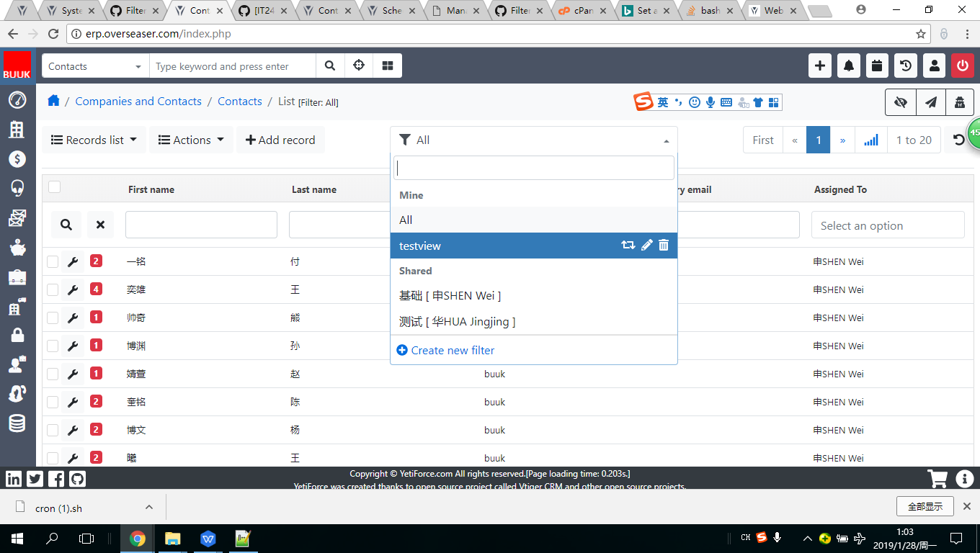This screenshot has width=980, height=553.
Task: Select the All filter option
Action: pyautogui.click(x=534, y=220)
